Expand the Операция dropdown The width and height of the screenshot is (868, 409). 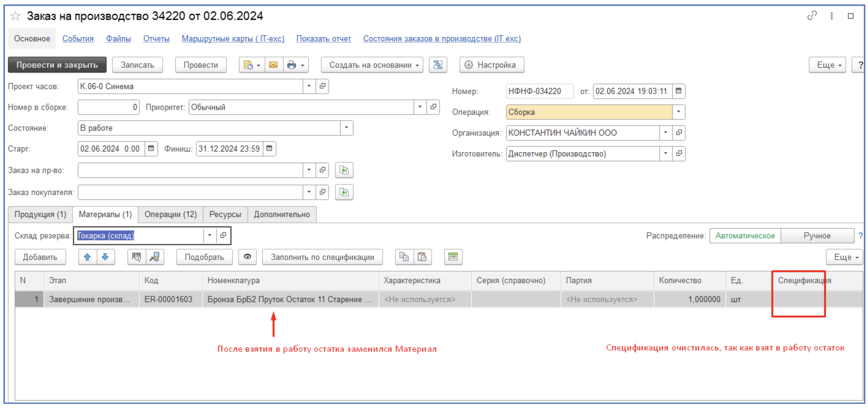[678, 112]
